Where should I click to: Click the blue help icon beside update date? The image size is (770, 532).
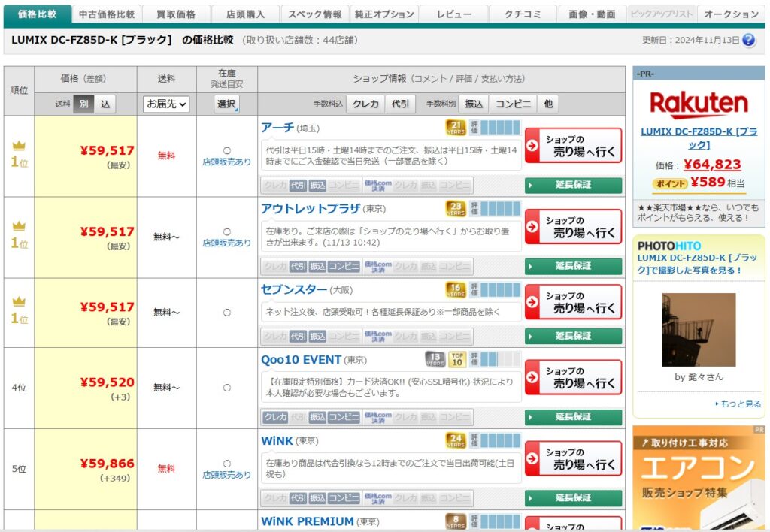click(x=748, y=40)
